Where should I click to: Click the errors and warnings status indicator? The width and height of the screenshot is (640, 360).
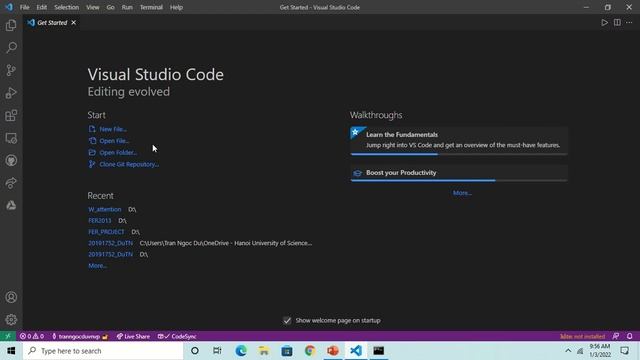[32, 336]
